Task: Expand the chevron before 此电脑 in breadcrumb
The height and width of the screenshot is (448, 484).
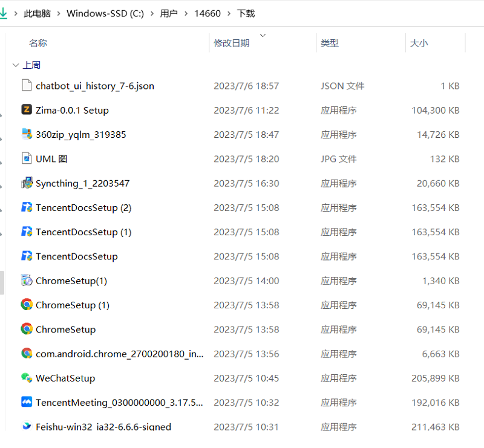Action: [16, 13]
